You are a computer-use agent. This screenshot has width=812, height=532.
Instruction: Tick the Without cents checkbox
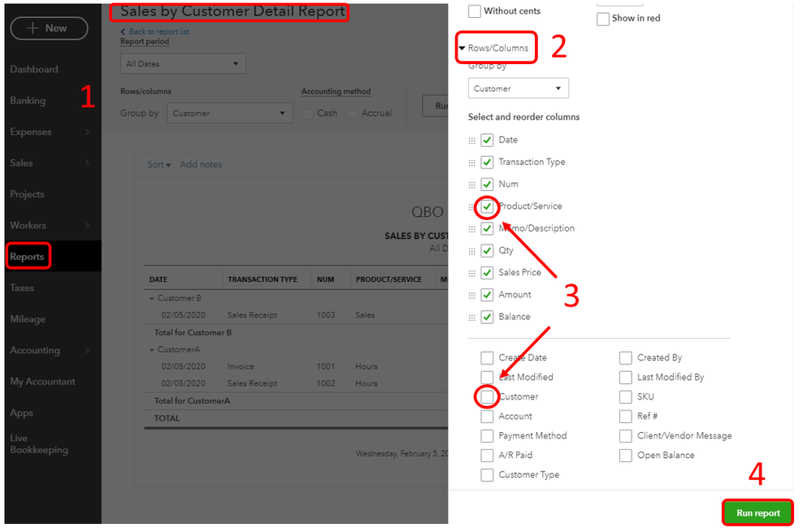(475, 11)
